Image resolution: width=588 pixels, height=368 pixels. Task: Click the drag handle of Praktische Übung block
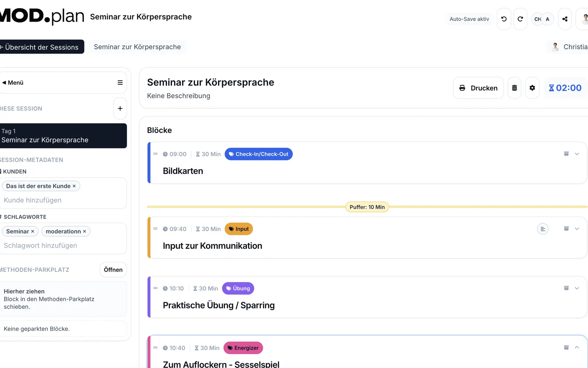[x=155, y=288]
